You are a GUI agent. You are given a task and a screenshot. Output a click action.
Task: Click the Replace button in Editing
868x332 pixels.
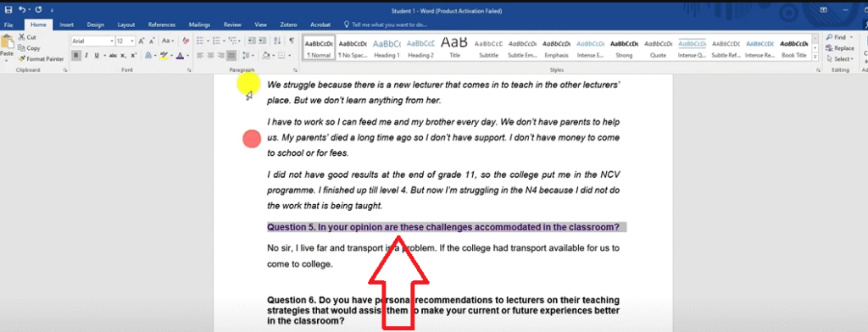[840, 48]
